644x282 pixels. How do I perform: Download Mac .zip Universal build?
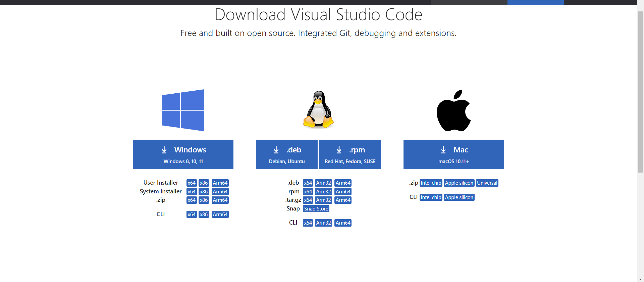487,183
